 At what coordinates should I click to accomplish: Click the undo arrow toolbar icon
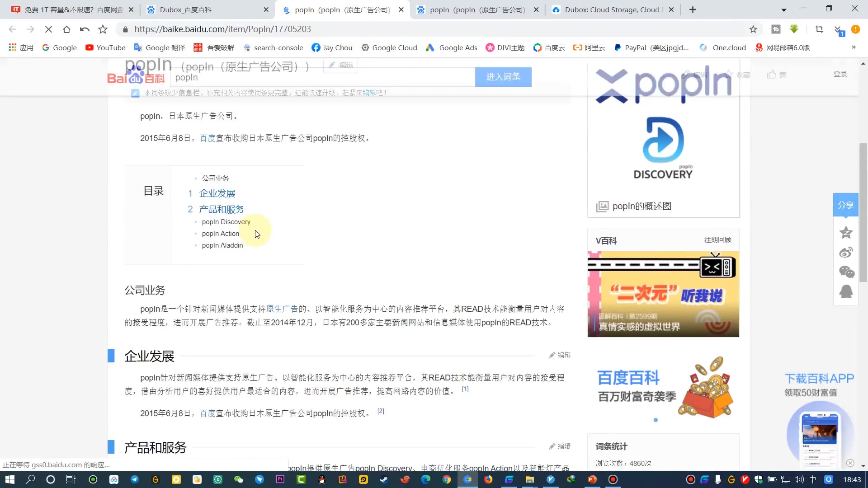click(85, 29)
